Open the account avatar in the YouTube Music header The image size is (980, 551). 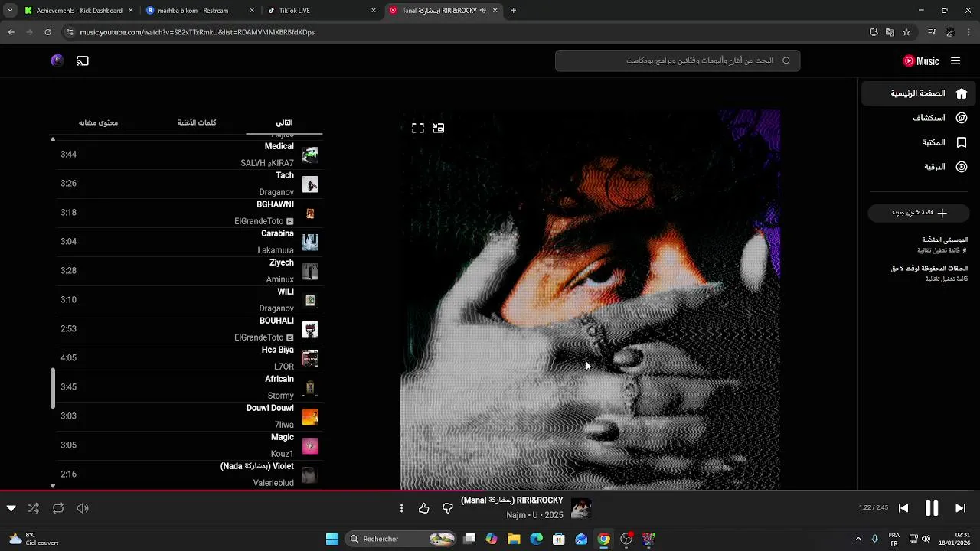click(57, 60)
